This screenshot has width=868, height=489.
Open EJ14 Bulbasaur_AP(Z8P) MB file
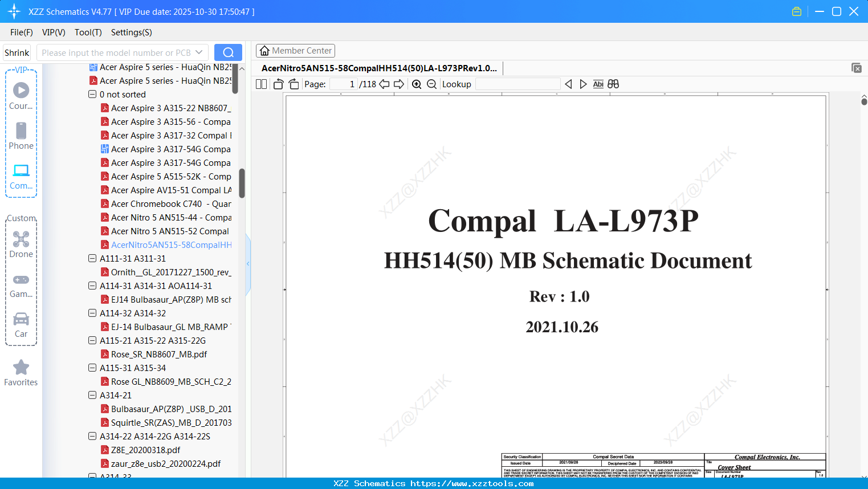click(x=166, y=300)
